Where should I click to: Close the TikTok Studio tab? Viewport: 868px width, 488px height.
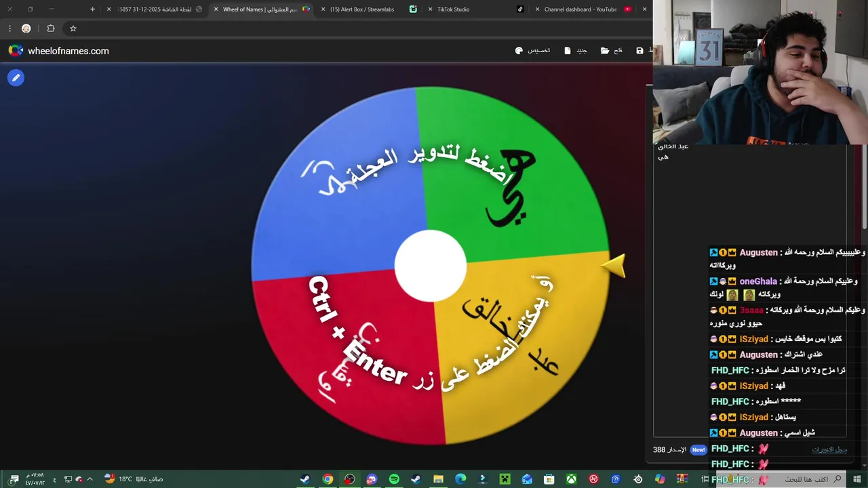430,9
